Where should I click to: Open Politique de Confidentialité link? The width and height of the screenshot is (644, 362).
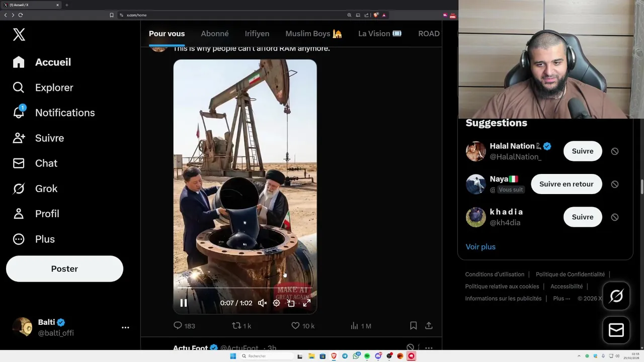[x=570, y=275]
